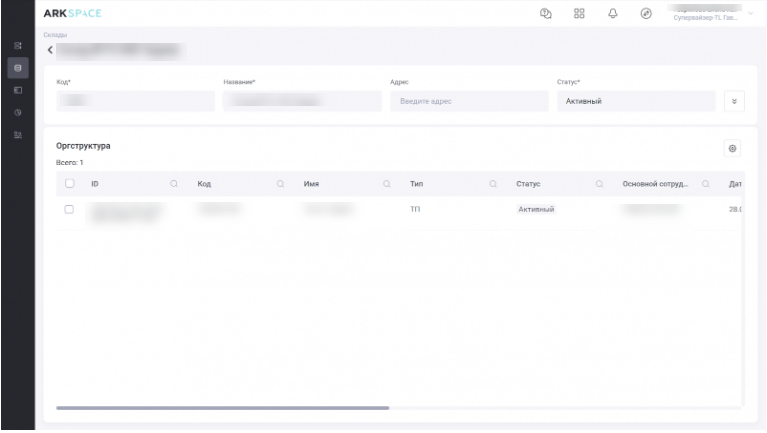Expand the form with double chevron button
Viewport: 767px width, 433px height.
tap(734, 101)
